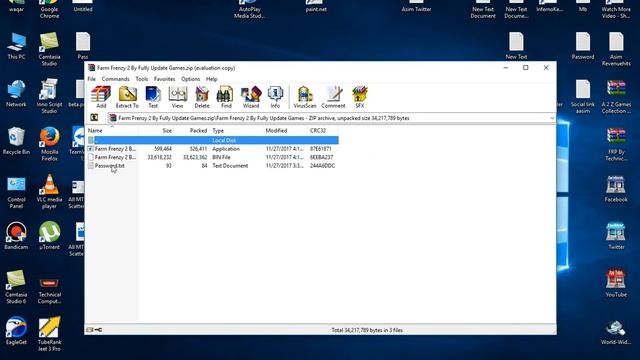Viewport: 640px width, 360px height.
Task: Select Camtasia Studio 6 desktop icon
Action: [x=16, y=287]
